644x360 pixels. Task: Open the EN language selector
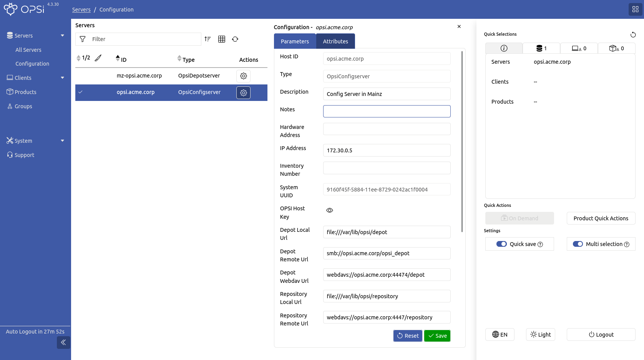pos(500,335)
